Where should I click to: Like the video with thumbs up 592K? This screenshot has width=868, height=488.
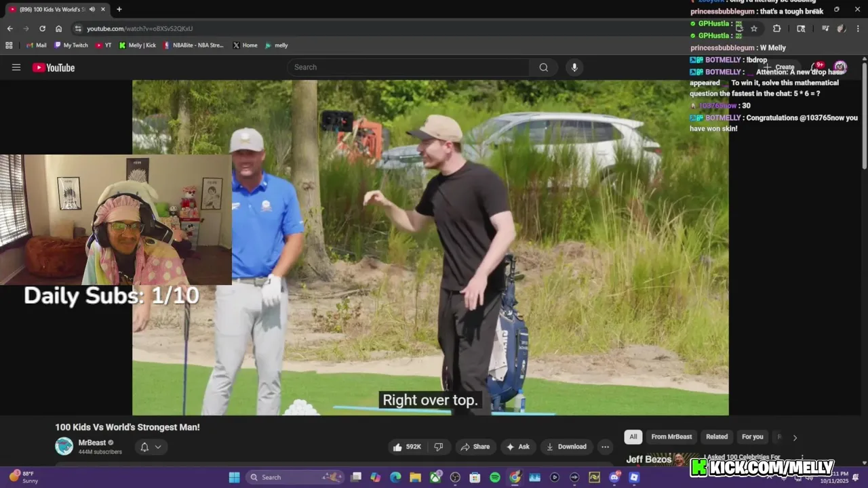(407, 447)
